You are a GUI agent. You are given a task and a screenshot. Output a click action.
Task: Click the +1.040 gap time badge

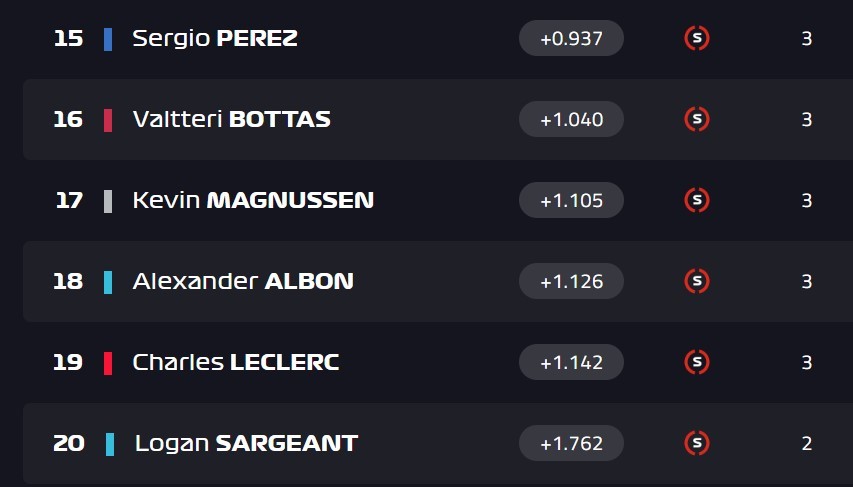click(x=571, y=119)
